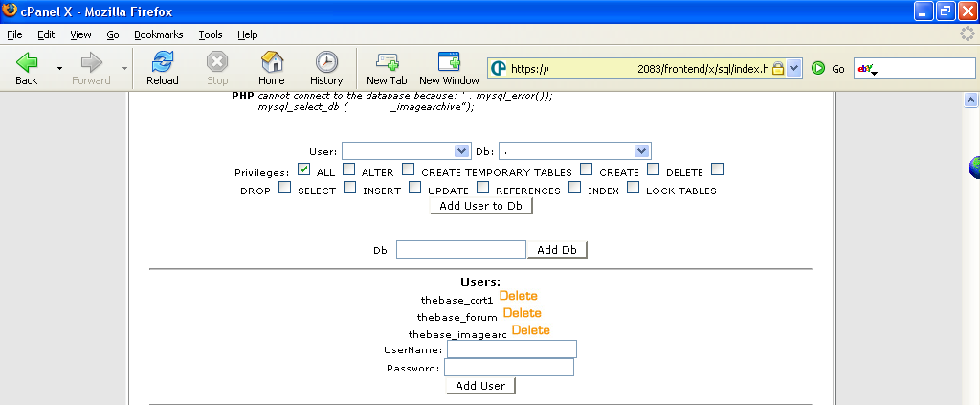Click the Privileges: label text
This screenshot has height=405, width=980.
(x=262, y=173)
